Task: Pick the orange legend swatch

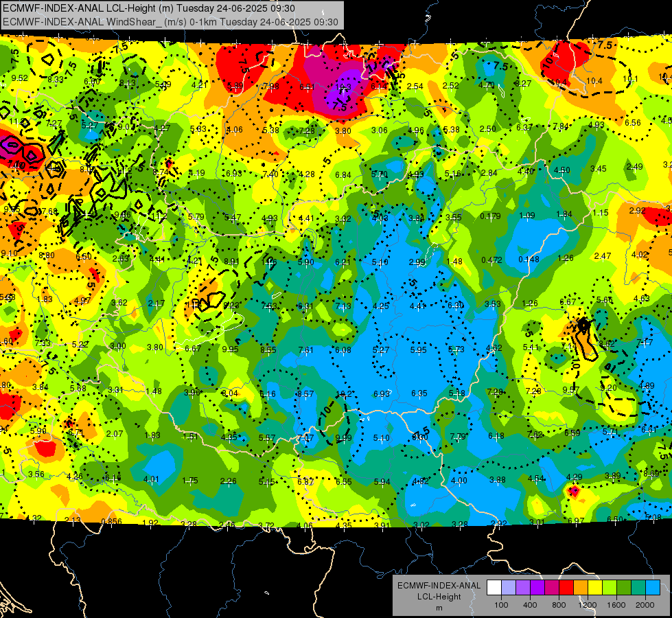Action: [581, 588]
